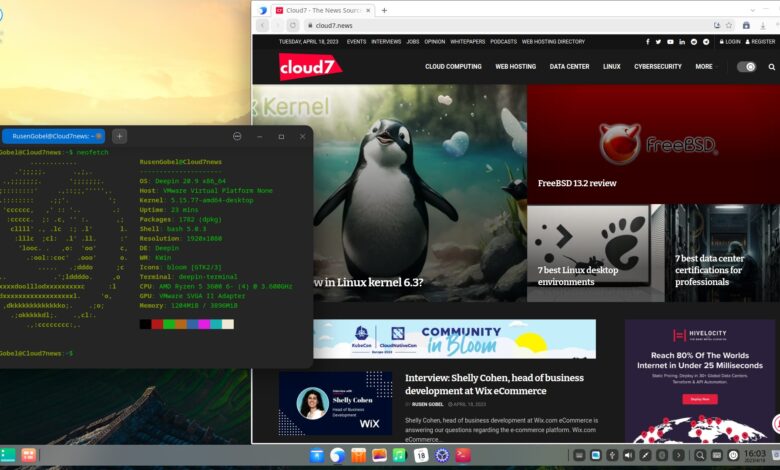Click the volume speaker tray icon
This screenshot has width=780, height=470.
coord(629,455)
